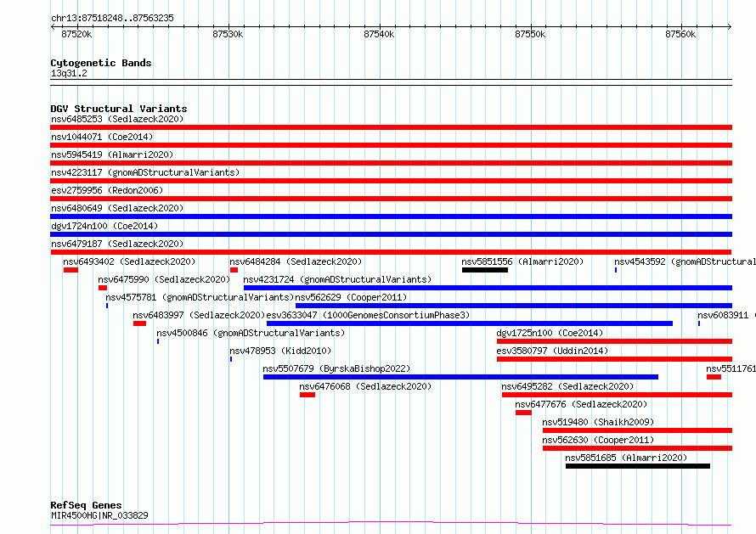
Task: Select the blue bar under nsv6480649 (Sedlazeck2020)
Action: [x=391, y=216]
